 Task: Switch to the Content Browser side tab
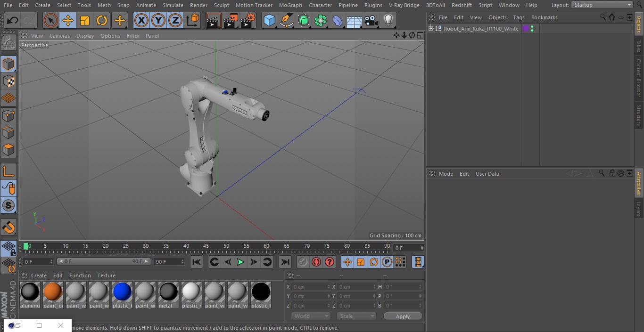click(639, 78)
